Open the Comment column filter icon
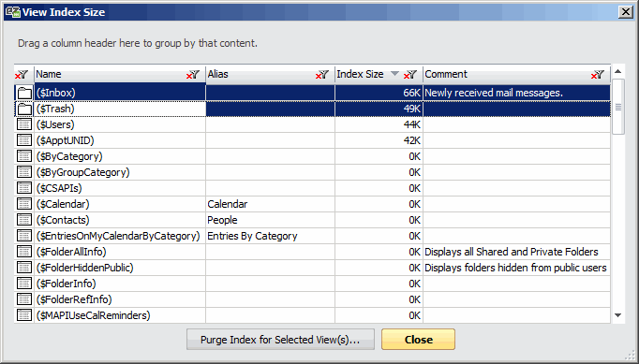 (598, 75)
